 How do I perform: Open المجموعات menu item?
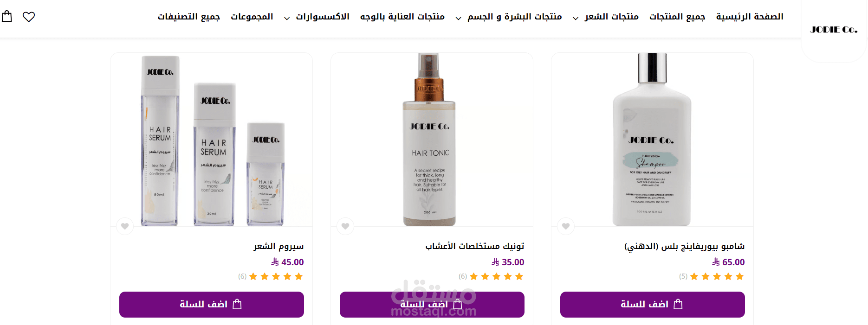[252, 17]
